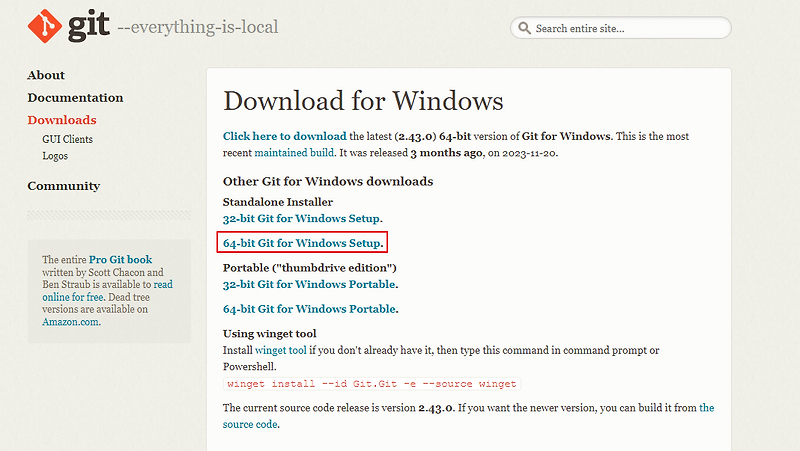800x451 pixels.
Task: Click the 'git' wordmark text
Action: tap(89, 26)
